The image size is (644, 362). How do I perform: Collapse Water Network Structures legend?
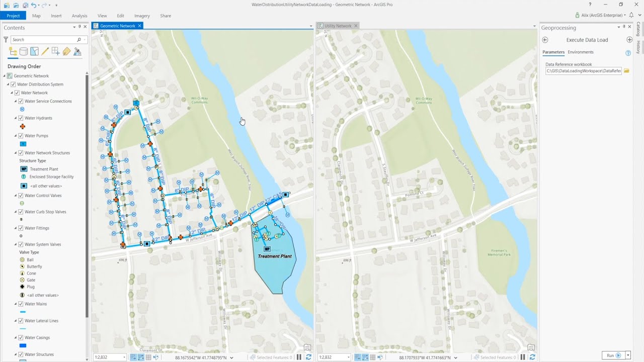click(x=15, y=153)
